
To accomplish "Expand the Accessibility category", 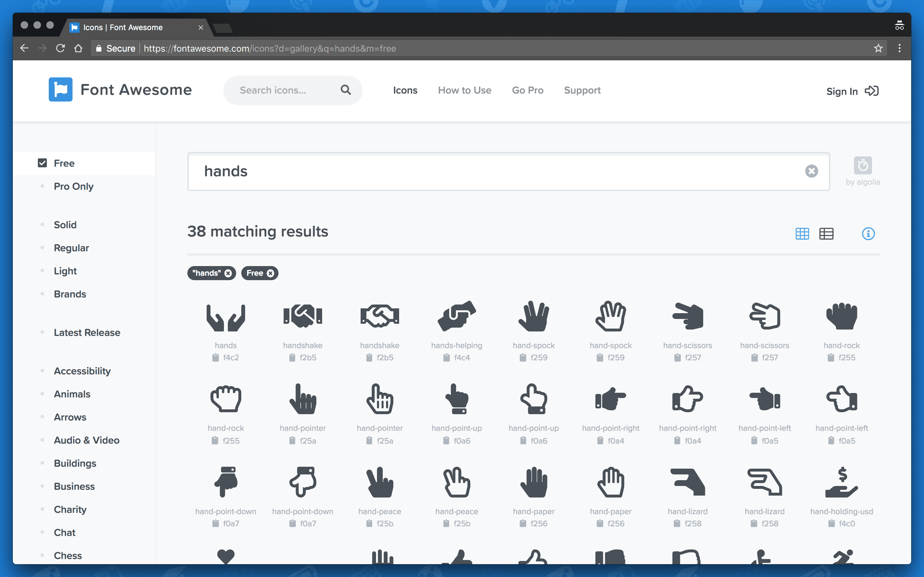I will 82,371.
